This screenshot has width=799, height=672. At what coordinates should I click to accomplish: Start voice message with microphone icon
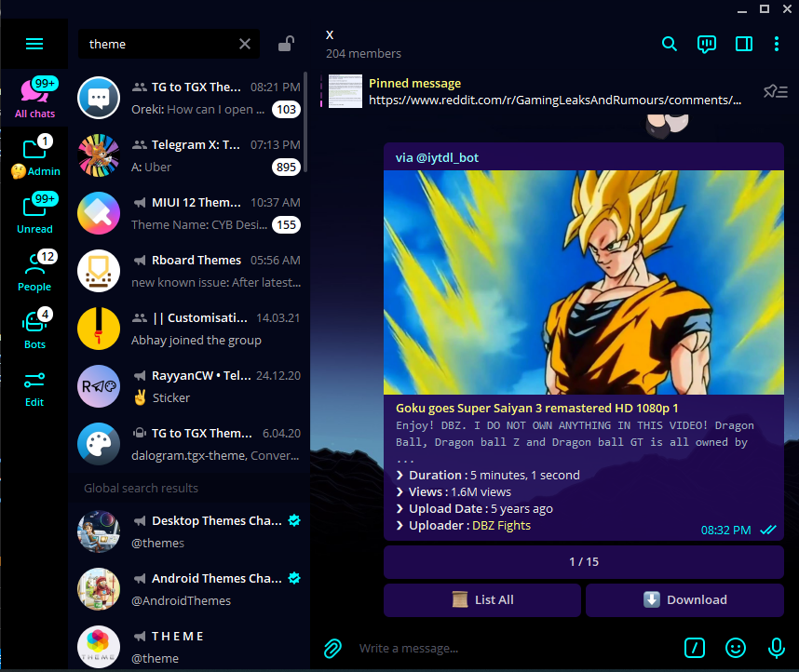(776, 648)
